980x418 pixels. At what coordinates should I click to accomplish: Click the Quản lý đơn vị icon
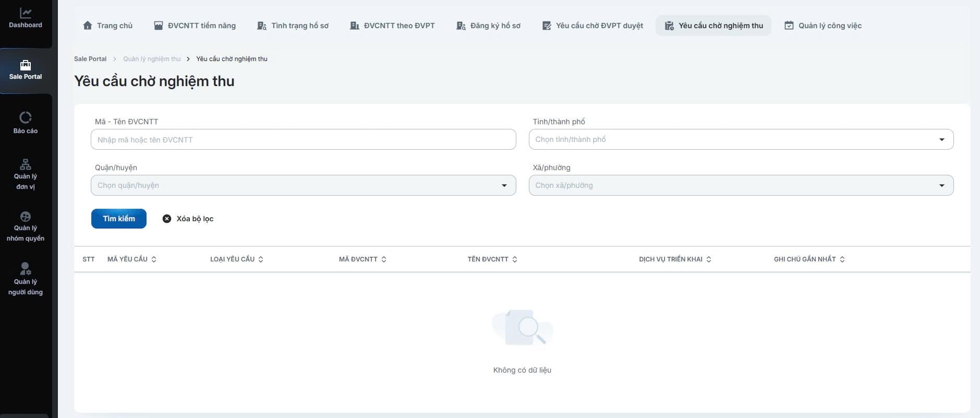click(x=25, y=164)
